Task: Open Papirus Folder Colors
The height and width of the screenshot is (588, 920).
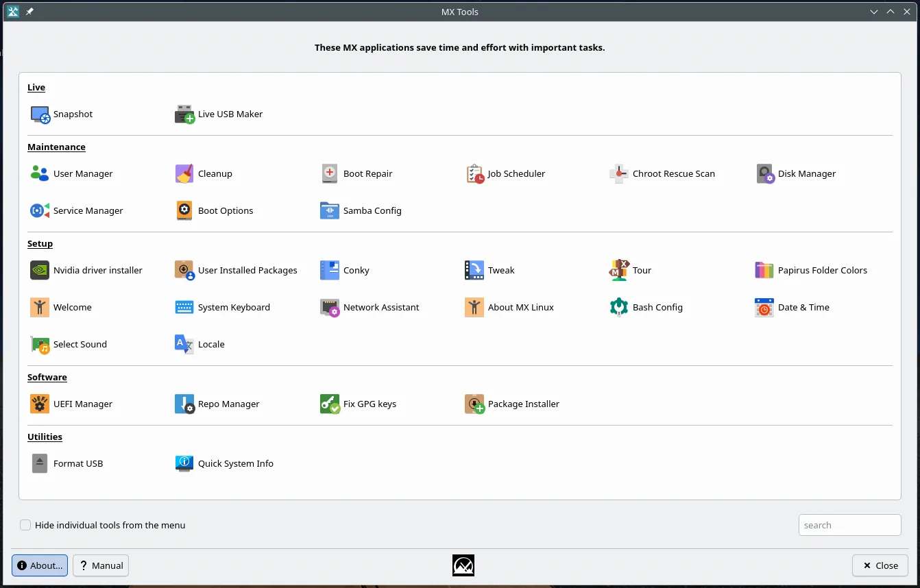Action: [x=812, y=270]
